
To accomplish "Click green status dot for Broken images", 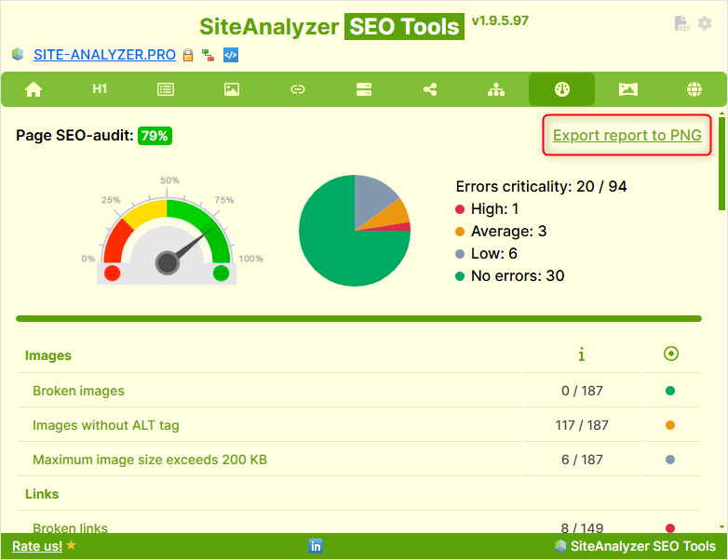I will pyautogui.click(x=670, y=391).
